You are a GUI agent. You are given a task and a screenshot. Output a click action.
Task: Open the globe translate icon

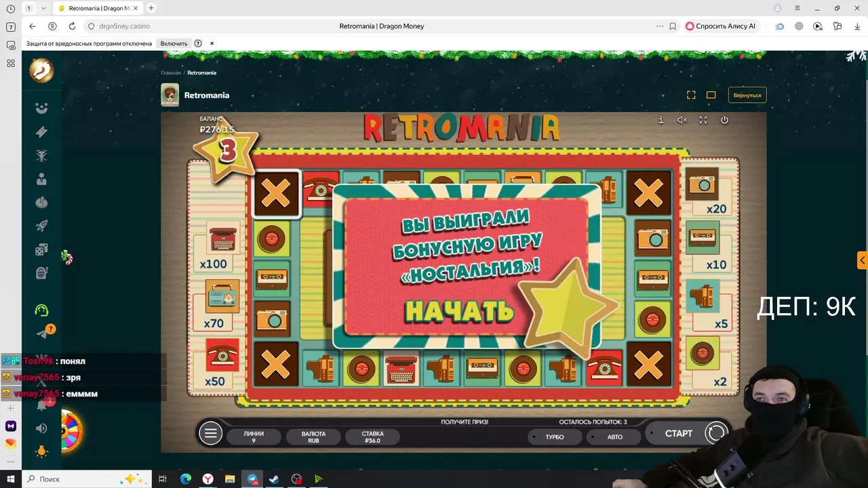pyautogui.click(x=799, y=26)
